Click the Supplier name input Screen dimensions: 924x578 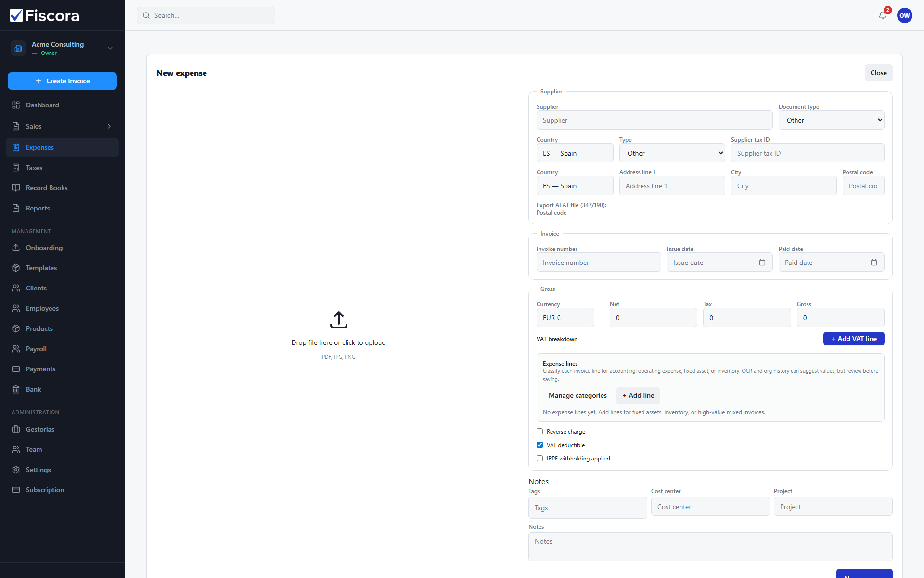(654, 120)
